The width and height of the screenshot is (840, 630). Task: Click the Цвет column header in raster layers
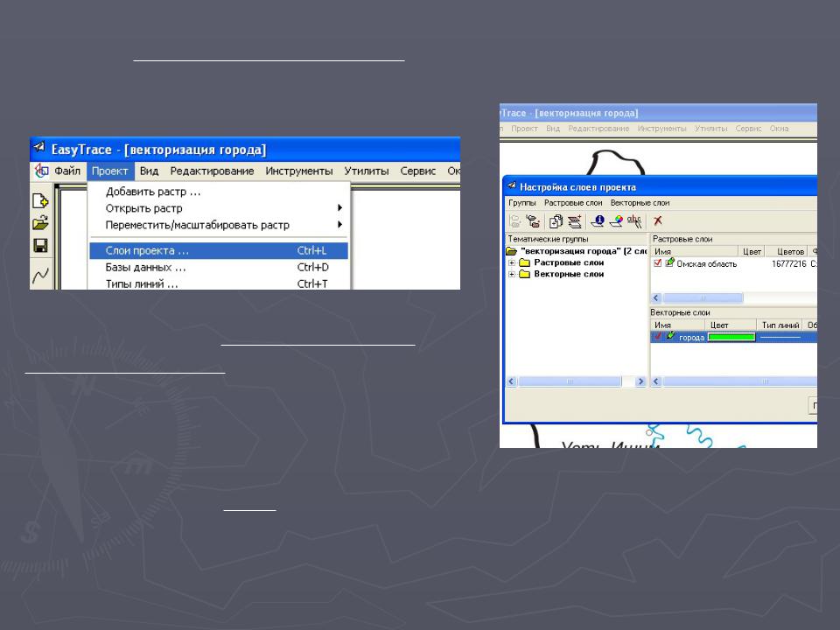tap(752, 251)
